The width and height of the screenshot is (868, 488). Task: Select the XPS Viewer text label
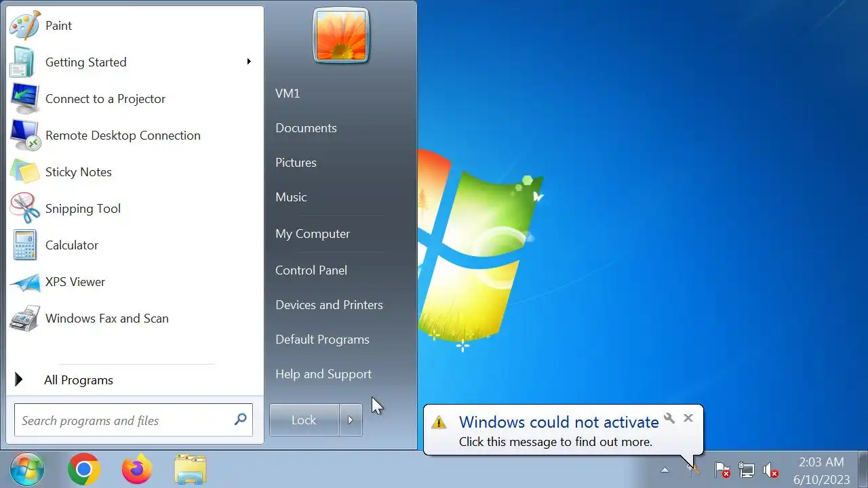pyautogui.click(x=75, y=282)
